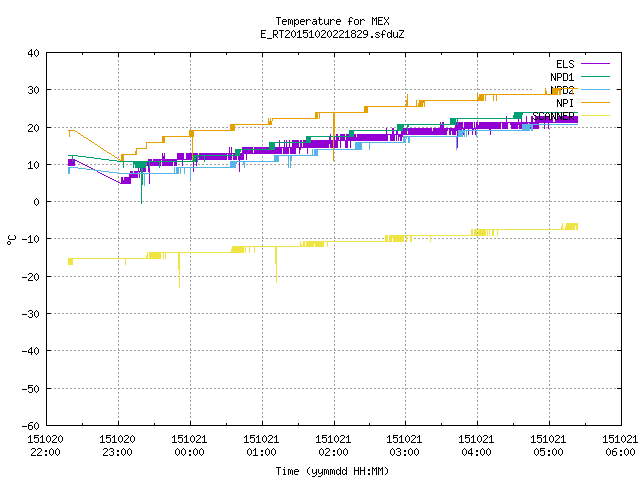
Task: Click y-axis value 20
Action: coord(33,128)
